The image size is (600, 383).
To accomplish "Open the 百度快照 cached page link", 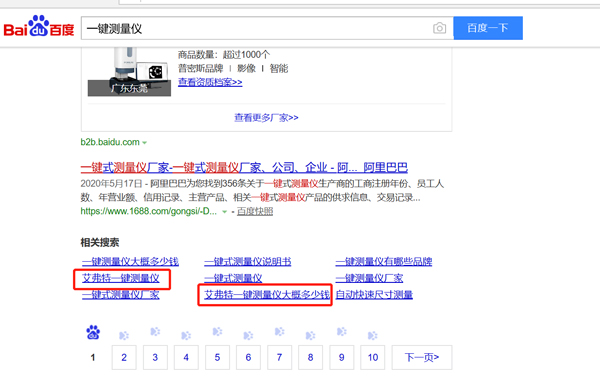I will [255, 211].
